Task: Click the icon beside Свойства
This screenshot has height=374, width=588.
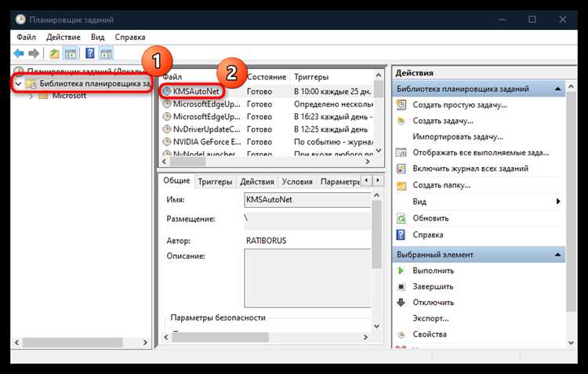Action: click(x=401, y=335)
